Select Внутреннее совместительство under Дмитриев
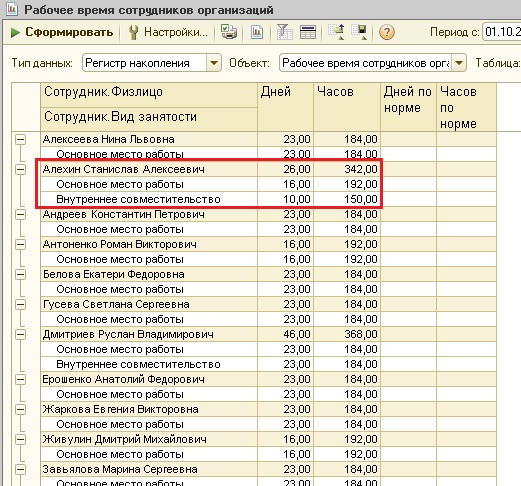 tap(149, 364)
